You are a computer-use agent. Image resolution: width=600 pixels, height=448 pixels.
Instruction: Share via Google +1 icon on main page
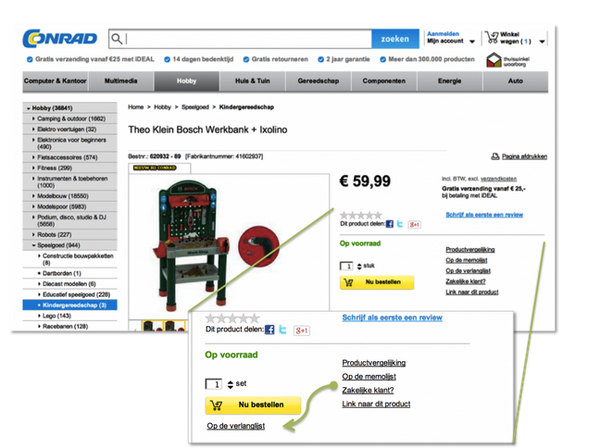(x=414, y=225)
